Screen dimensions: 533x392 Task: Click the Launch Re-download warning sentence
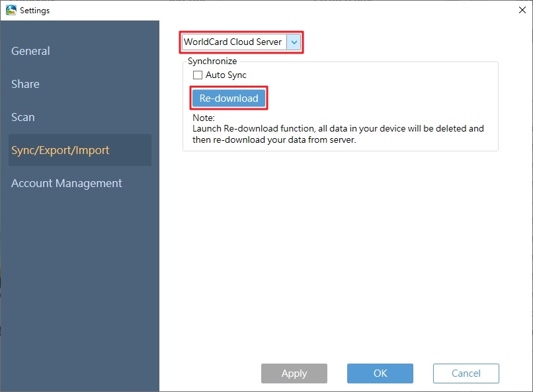pos(338,128)
